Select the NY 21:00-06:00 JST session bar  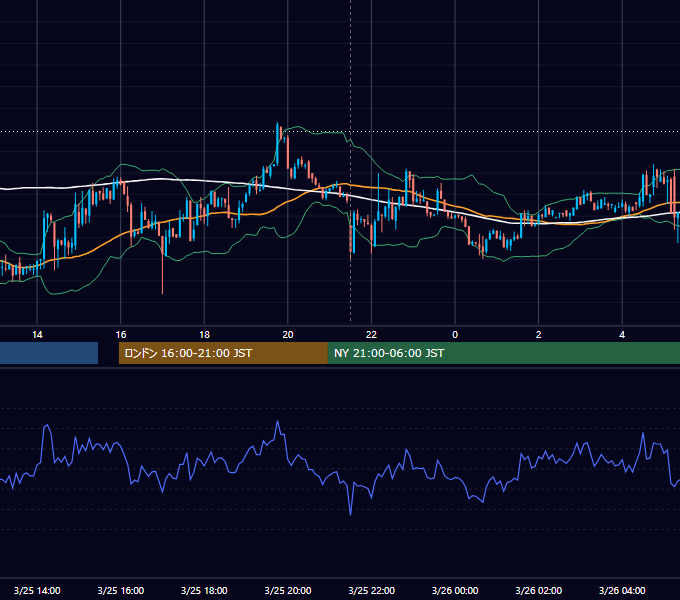point(503,353)
